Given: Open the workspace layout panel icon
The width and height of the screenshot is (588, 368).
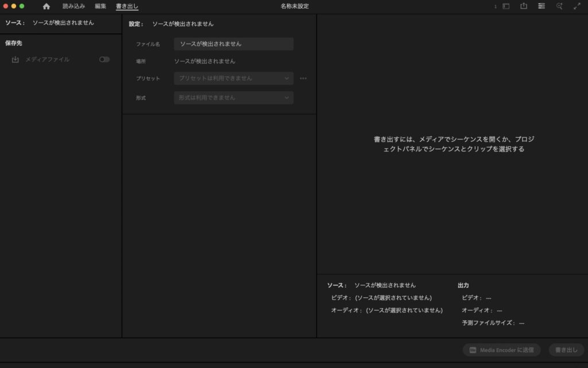Looking at the screenshot, I should click(506, 6).
